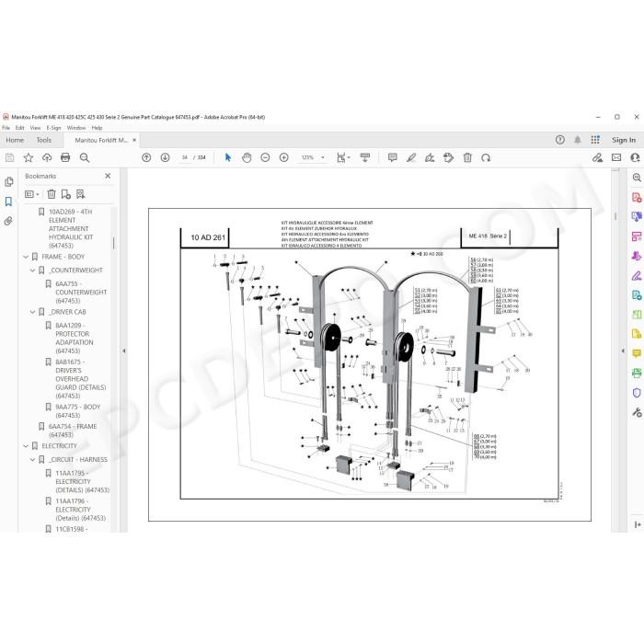The width and height of the screenshot is (644, 644).
Task: Go to the next page with the down arrow
Action: pos(165,157)
